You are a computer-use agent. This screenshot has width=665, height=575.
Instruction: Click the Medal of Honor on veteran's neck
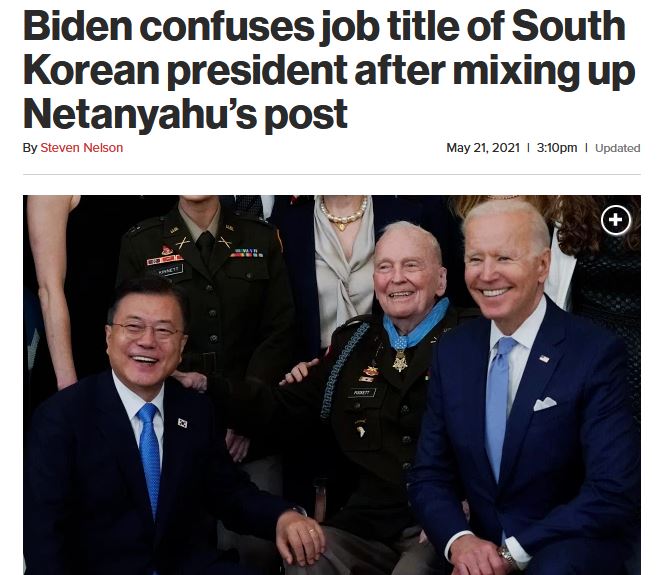400,361
